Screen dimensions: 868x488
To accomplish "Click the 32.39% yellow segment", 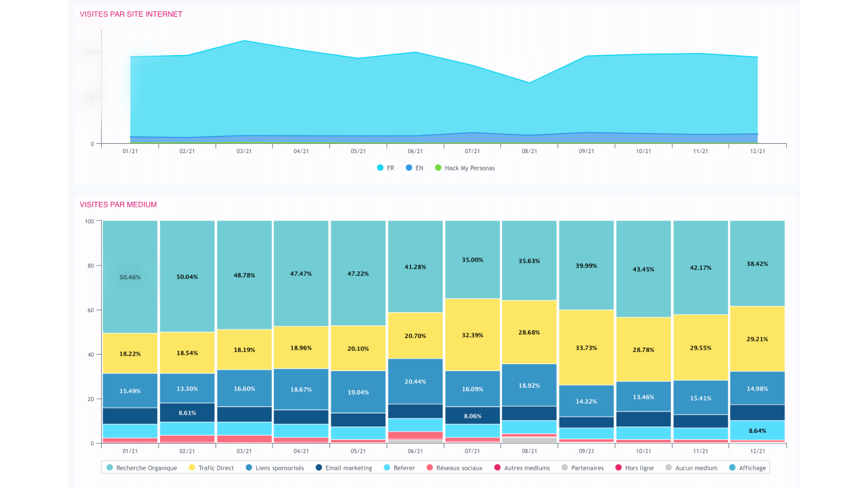I will click(472, 335).
